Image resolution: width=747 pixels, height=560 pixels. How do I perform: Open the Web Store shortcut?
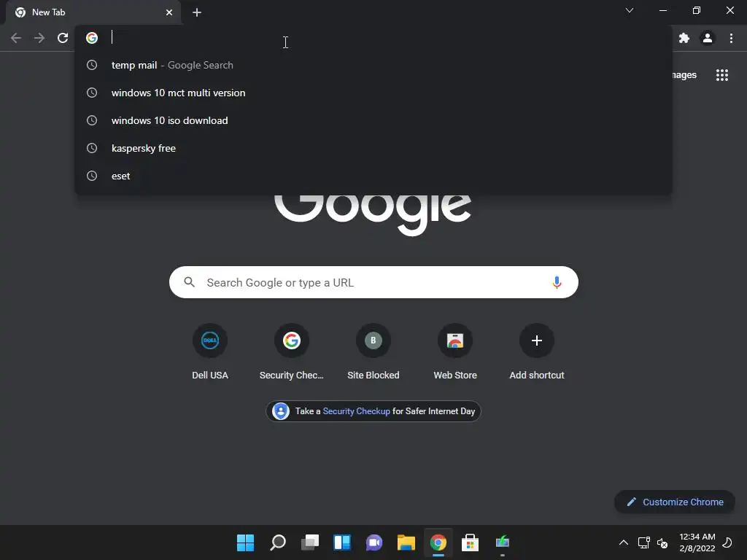455,351
